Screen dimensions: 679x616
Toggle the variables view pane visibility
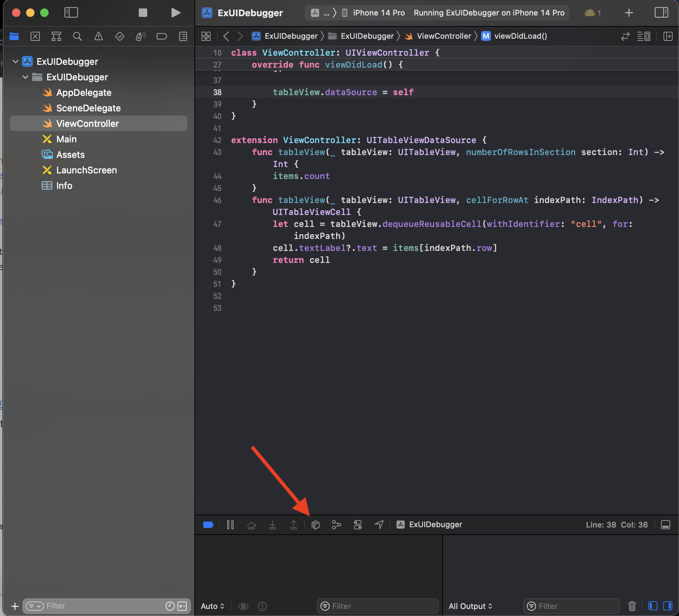click(653, 606)
